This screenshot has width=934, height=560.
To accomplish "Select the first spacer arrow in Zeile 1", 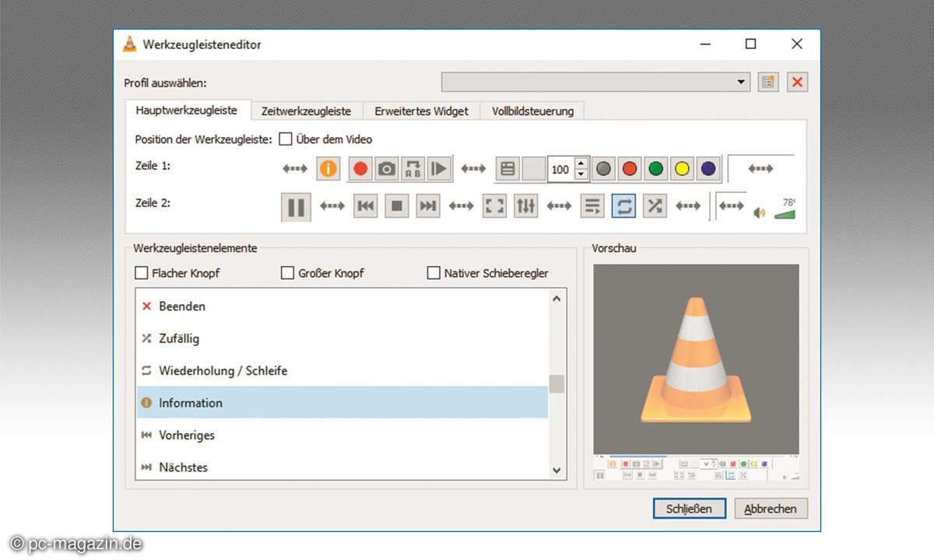I will coord(295,169).
